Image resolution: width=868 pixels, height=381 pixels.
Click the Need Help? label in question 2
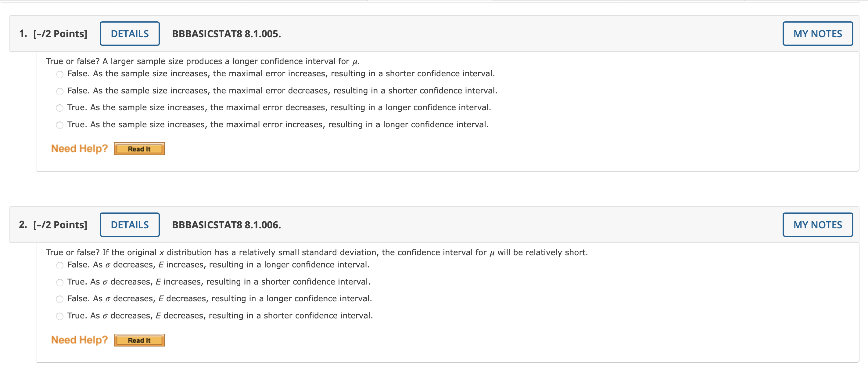pos(79,339)
